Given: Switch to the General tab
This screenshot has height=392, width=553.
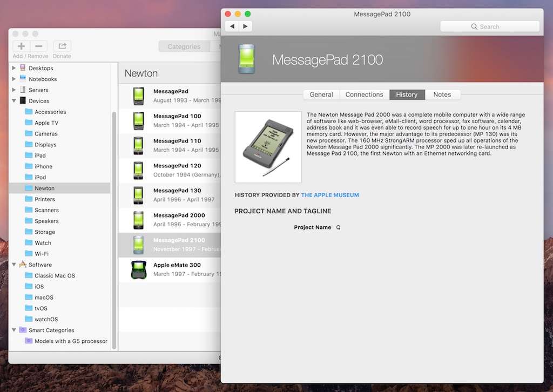Looking at the screenshot, I should pyautogui.click(x=321, y=94).
